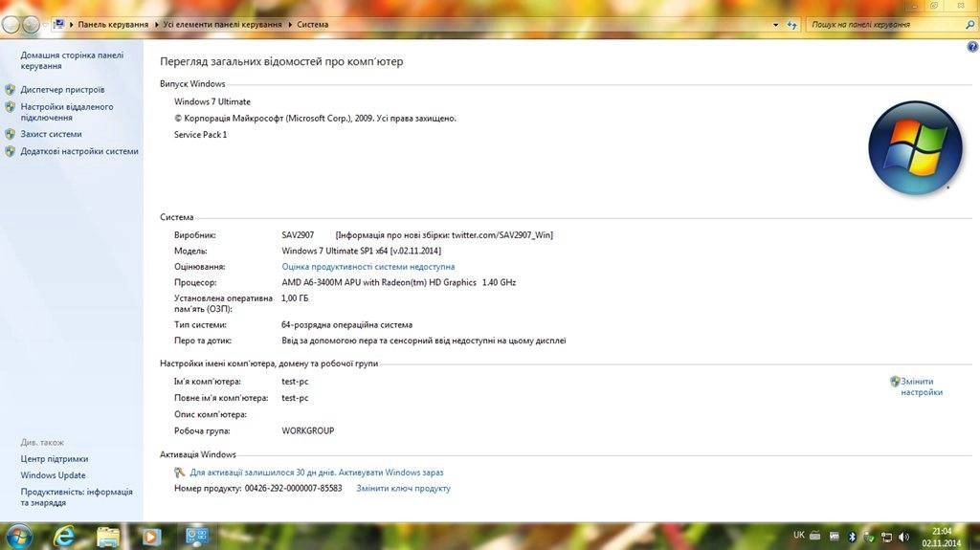Click product number 00426-292-0000007-85583
This screenshot has height=550, width=980.
(x=293, y=488)
